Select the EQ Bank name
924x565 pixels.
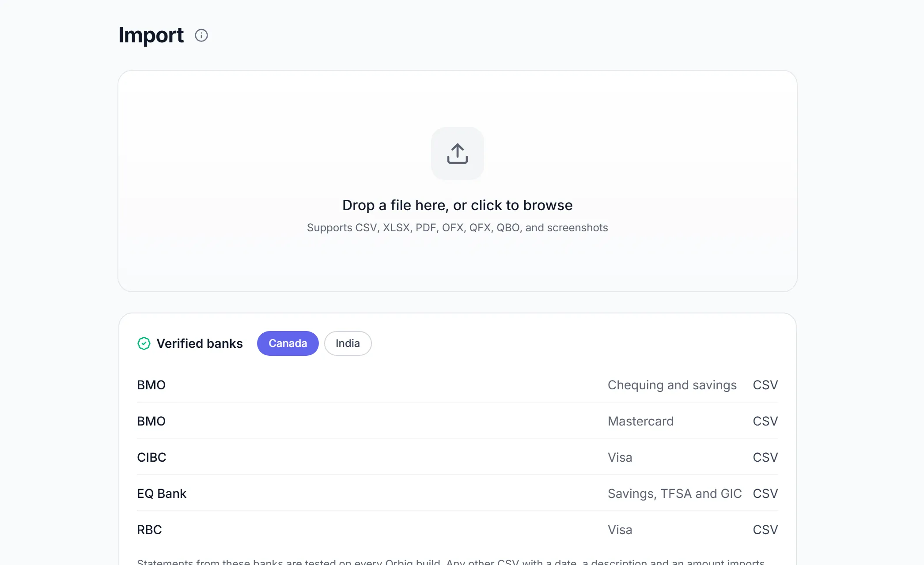pos(162,493)
